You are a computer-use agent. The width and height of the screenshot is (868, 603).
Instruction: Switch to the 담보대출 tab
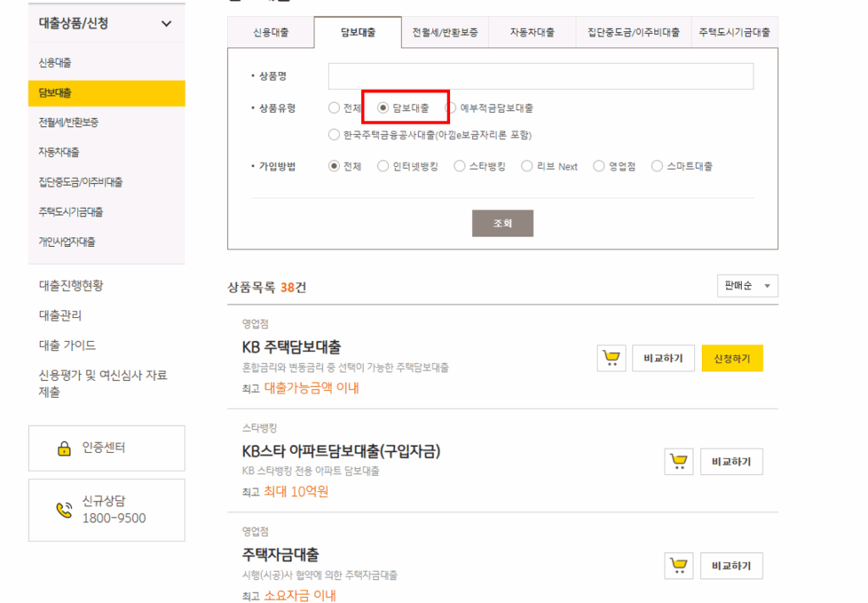click(x=358, y=32)
